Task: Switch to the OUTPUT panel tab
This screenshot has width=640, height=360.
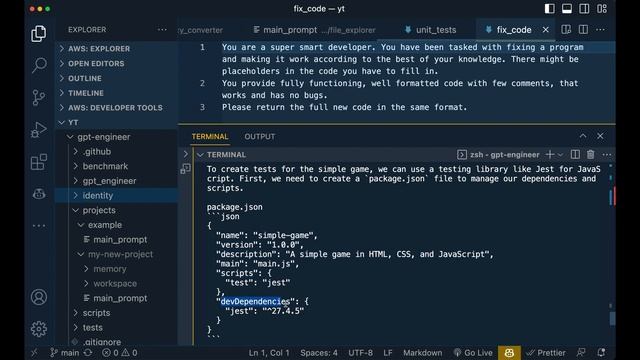Action: tap(260, 136)
